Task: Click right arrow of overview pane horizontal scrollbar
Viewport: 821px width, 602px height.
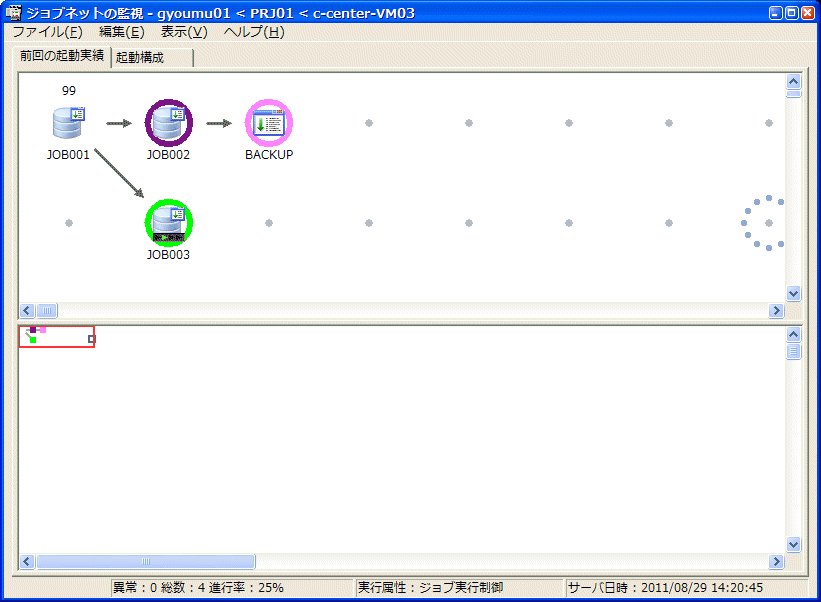Action: [776, 562]
